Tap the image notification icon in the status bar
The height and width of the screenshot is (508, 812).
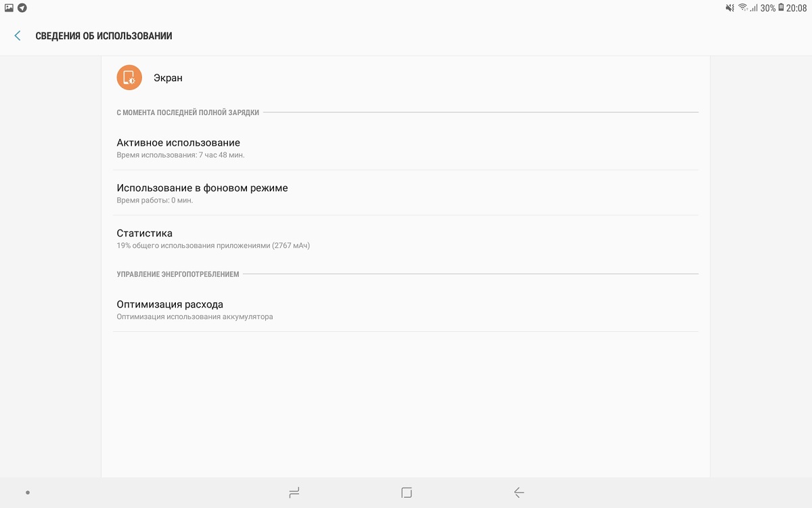point(9,8)
